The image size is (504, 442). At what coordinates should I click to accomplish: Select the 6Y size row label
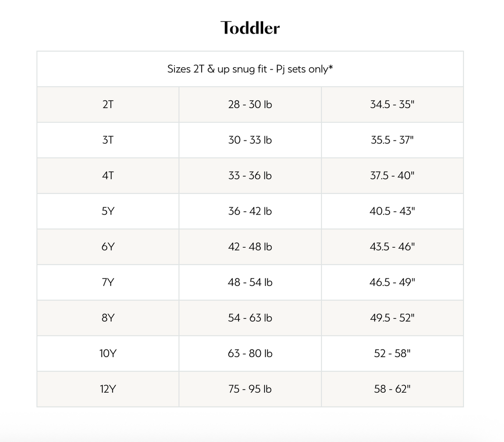[x=108, y=247]
